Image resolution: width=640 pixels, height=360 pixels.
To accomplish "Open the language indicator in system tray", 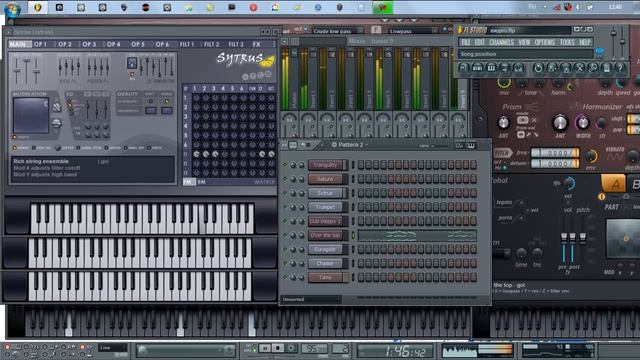I will [x=532, y=7].
